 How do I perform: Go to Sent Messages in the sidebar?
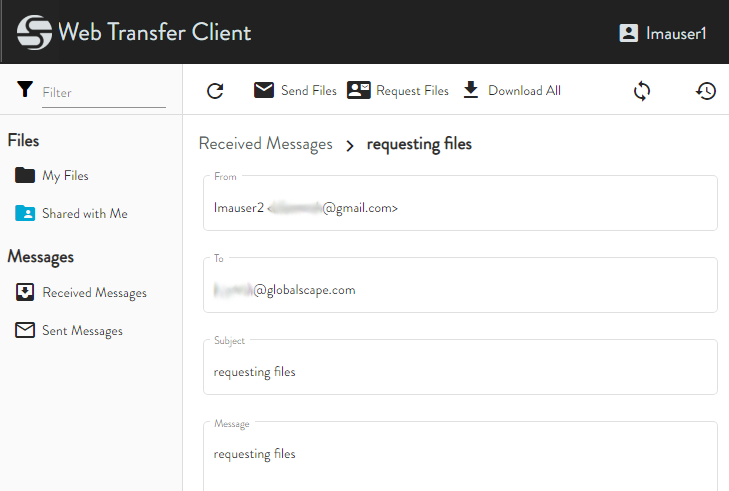pos(82,331)
